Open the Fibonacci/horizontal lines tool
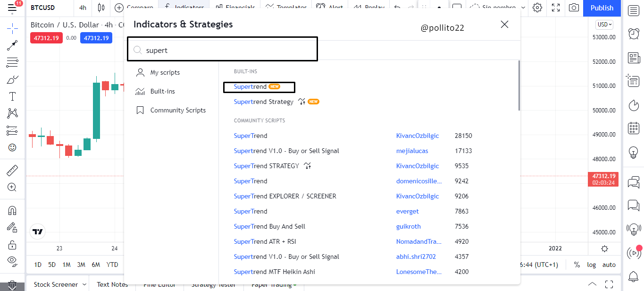 [x=12, y=62]
